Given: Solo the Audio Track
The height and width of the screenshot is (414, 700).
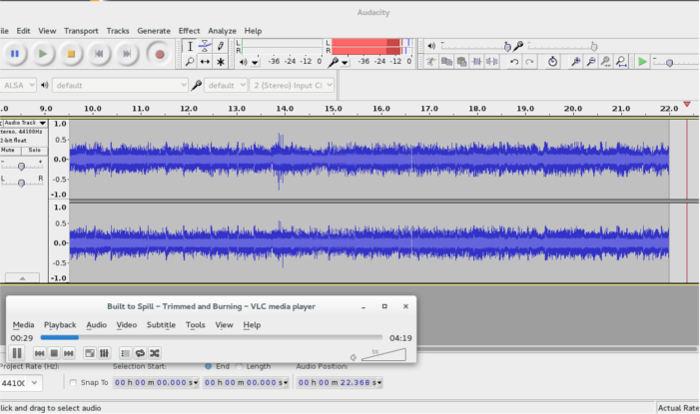Looking at the screenshot, I should click(x=34, y=151).
